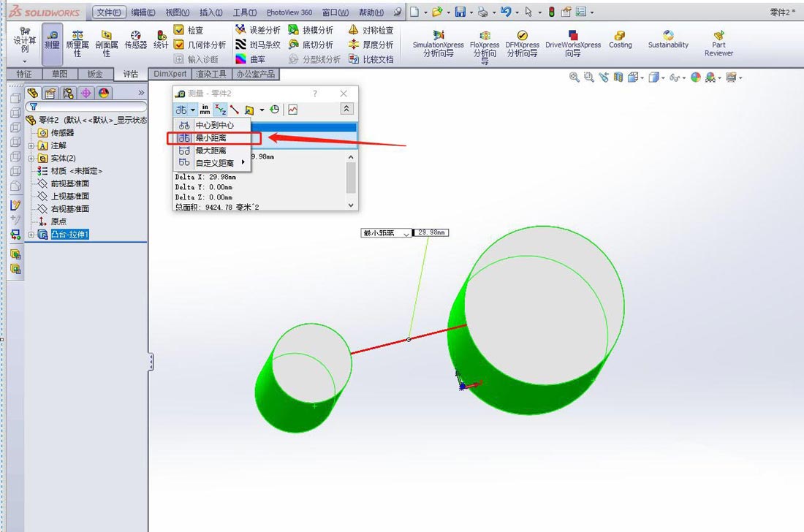Switch to the FeatureManager design tree tab

coord(34,93)
